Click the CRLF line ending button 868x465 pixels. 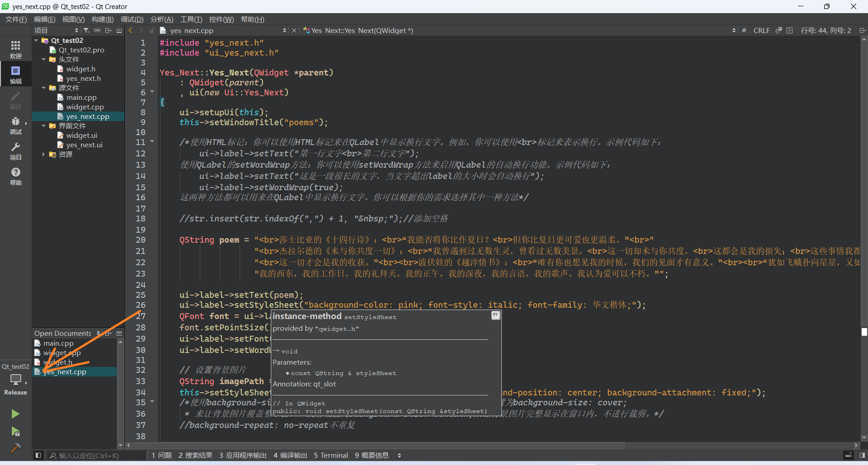click(761, 30)
